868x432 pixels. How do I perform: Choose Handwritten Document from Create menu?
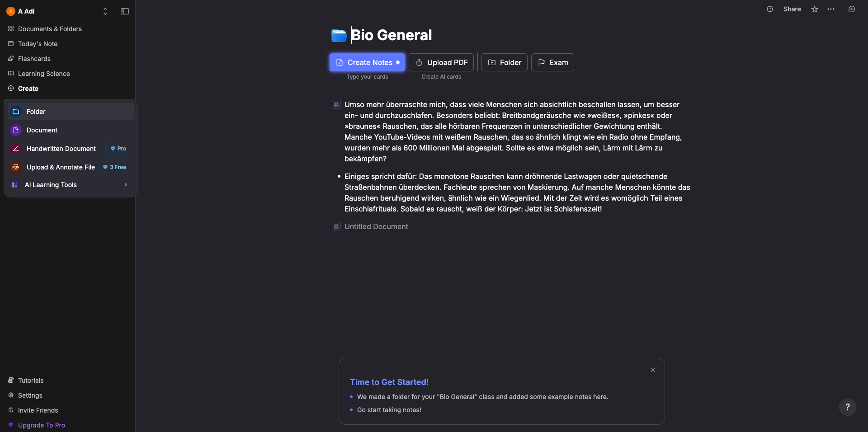pyautogui.click(x=61, y=149)
